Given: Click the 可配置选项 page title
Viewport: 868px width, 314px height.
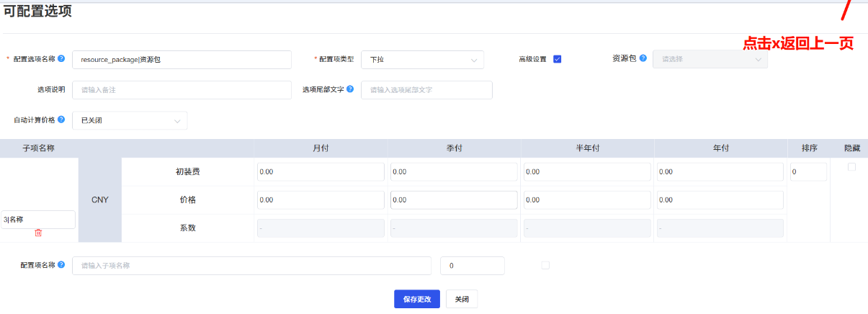Looking at the screenshot, I should (x=37, y=11).
